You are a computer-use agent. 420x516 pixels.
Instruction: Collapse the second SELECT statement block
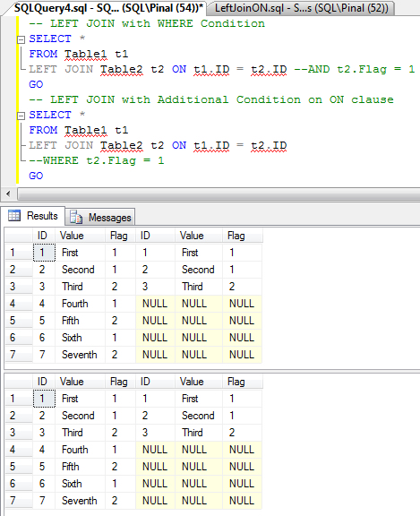point(21,116)
